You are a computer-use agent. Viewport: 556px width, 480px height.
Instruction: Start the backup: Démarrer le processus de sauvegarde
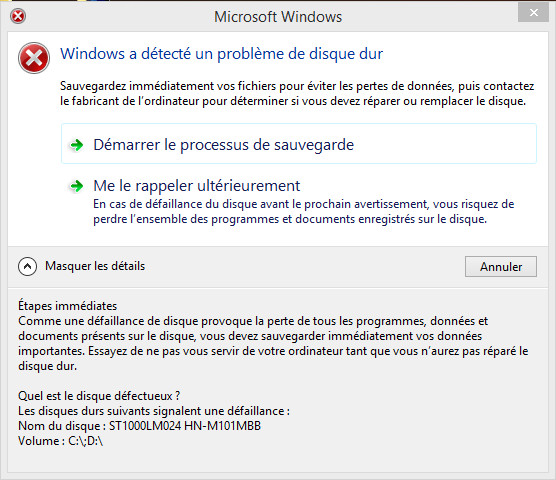[x=299, y=144]
